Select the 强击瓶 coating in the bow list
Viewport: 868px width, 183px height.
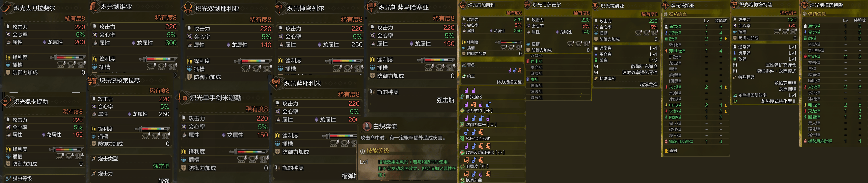[x=536, y=61]
